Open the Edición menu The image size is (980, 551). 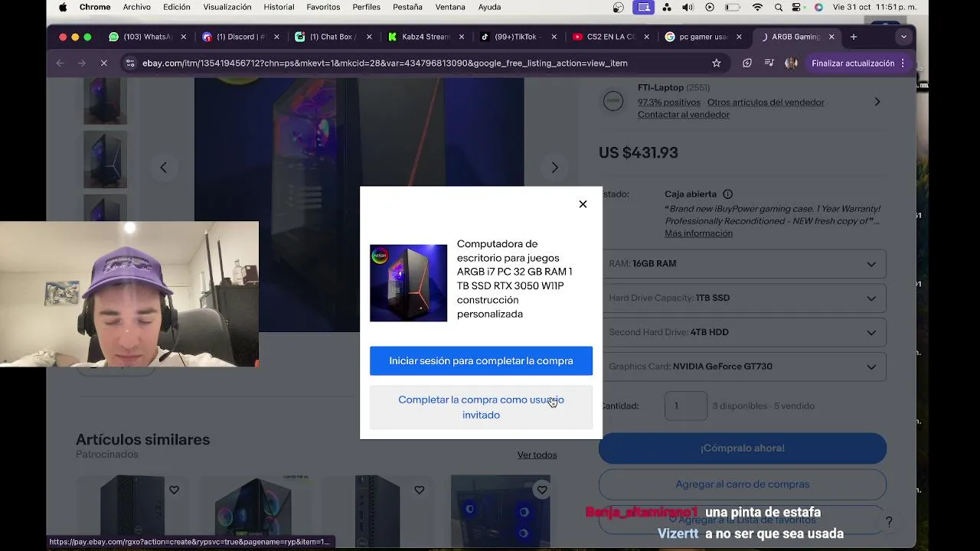tap(177, 8)
